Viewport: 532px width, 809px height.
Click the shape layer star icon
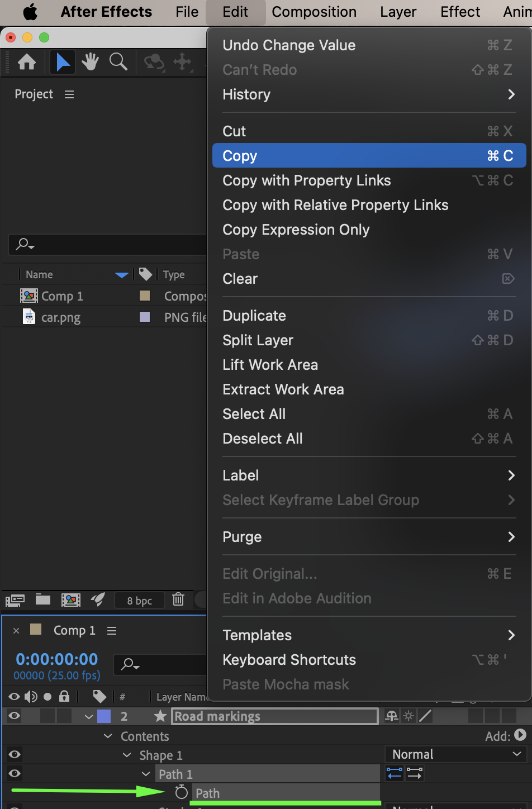pos(160,716)
